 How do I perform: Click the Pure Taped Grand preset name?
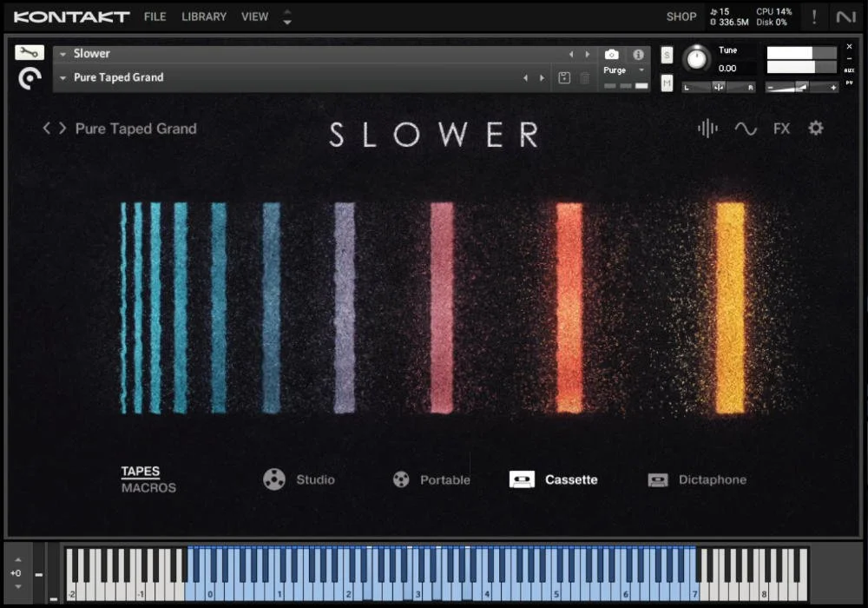pyautogui.click(x=135, y=129)
